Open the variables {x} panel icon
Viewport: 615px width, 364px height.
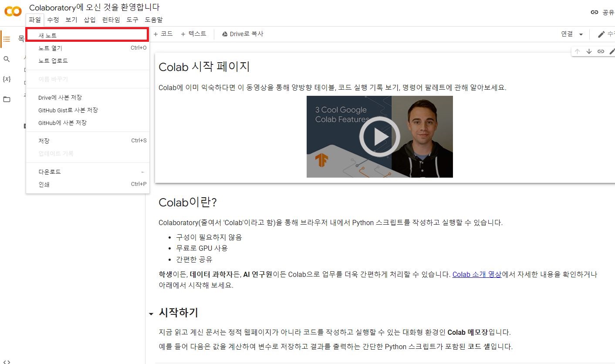point(7,79)
